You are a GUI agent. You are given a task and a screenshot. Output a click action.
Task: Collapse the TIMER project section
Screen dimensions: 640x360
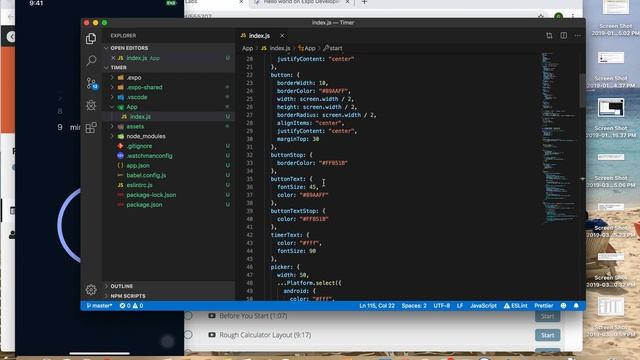pyautogui.click(x=169, y=67)
